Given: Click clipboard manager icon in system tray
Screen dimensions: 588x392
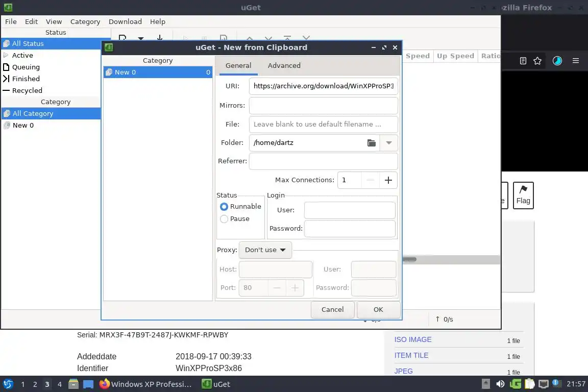Looking at the screenshot, I should tap(529, 384).
